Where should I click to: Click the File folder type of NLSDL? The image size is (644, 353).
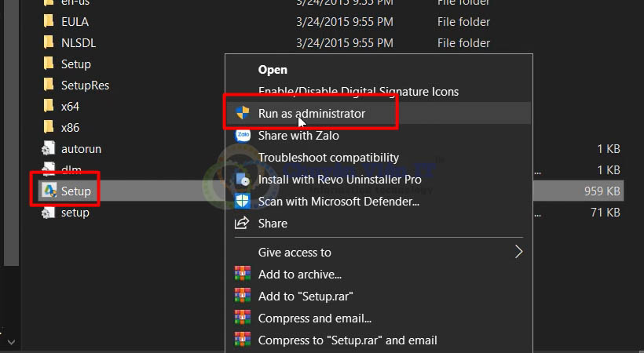[463, 43]
